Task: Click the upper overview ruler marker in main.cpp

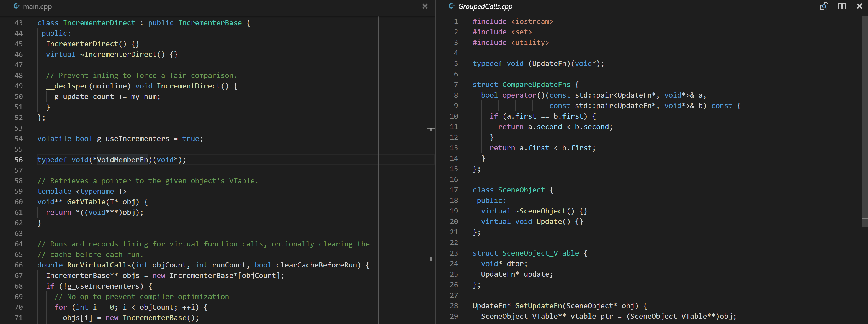Action: pos(431,129)
